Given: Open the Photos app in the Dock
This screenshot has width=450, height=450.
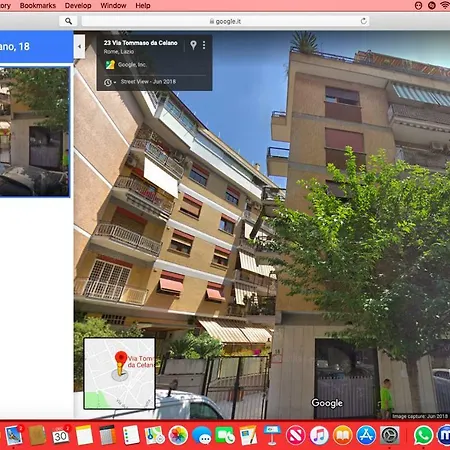Looking at the screenshot, I should tap(178, 435).
